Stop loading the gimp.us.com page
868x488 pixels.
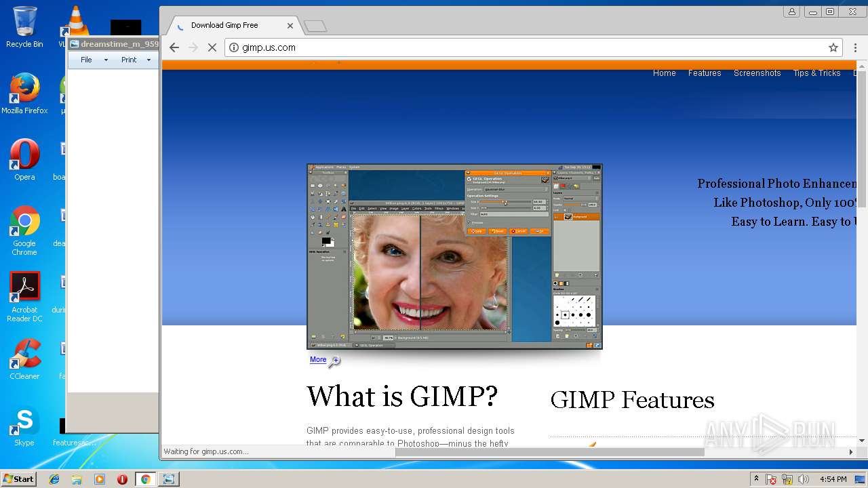click(212, 47)
